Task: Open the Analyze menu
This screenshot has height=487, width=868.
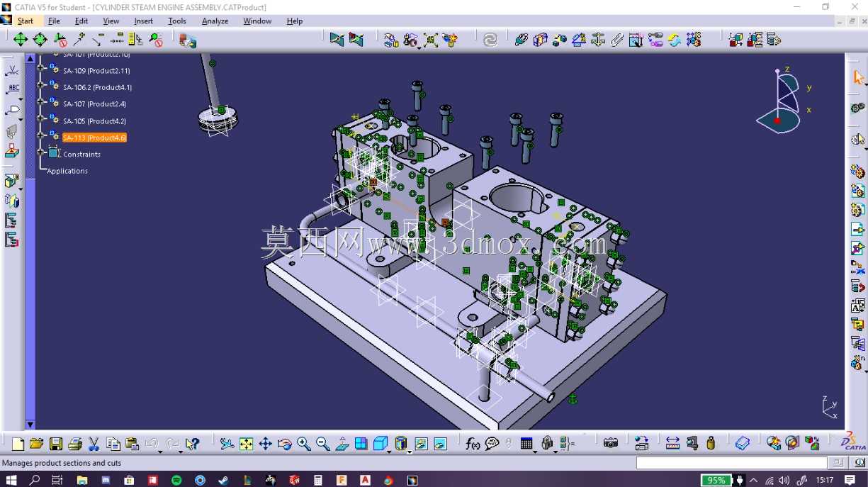Action: tap(215, 21)
